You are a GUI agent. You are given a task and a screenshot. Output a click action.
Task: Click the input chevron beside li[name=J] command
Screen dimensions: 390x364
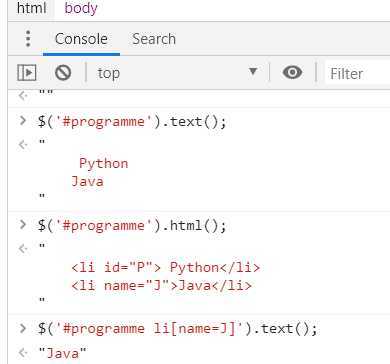[x=23, y=328]
